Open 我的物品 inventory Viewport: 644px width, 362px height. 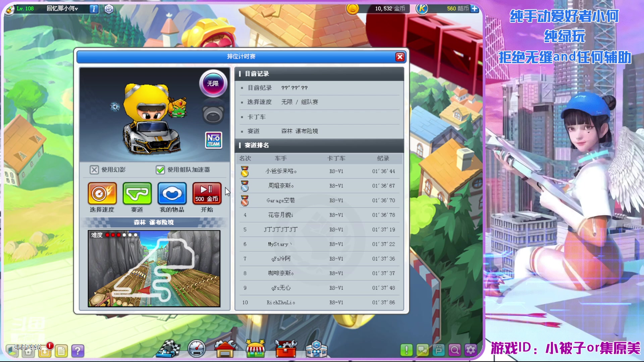(x=172, y=194)
